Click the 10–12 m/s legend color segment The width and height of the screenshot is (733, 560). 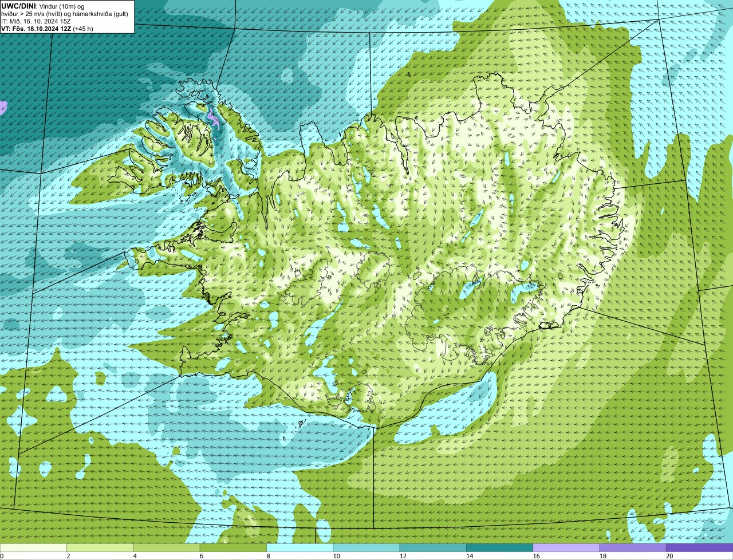(366, 548)
